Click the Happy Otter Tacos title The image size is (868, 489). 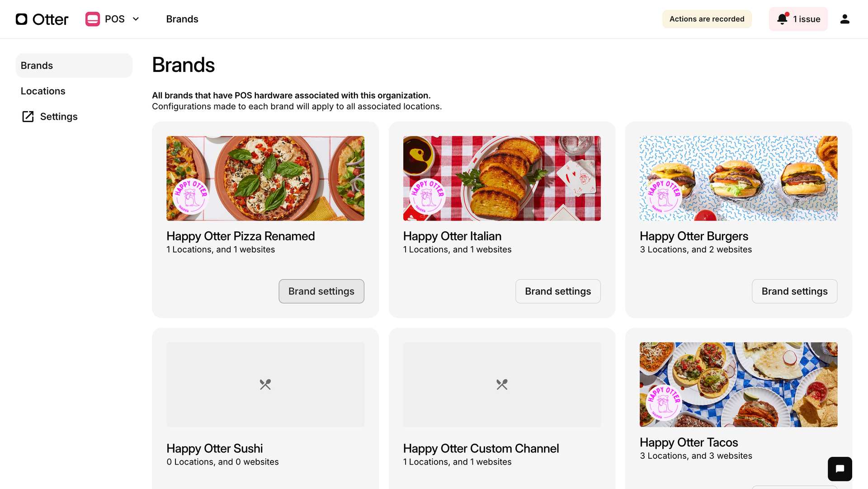(x=689, y=442)
